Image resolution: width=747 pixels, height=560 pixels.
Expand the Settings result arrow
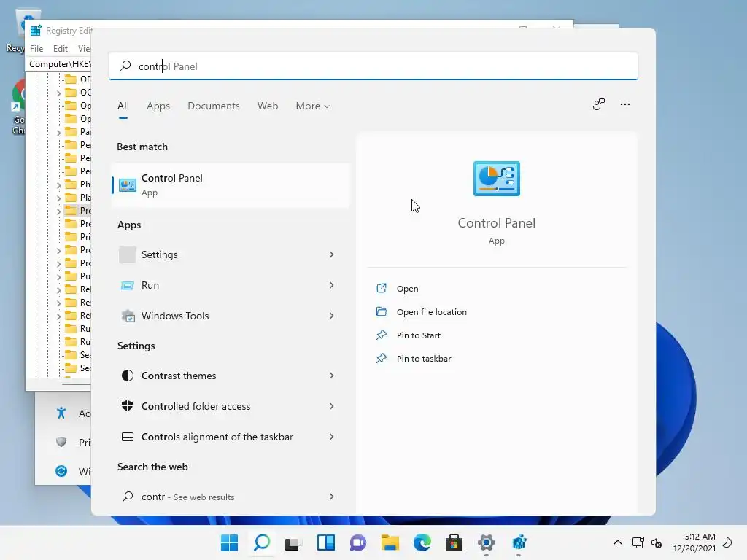point(332,254)
